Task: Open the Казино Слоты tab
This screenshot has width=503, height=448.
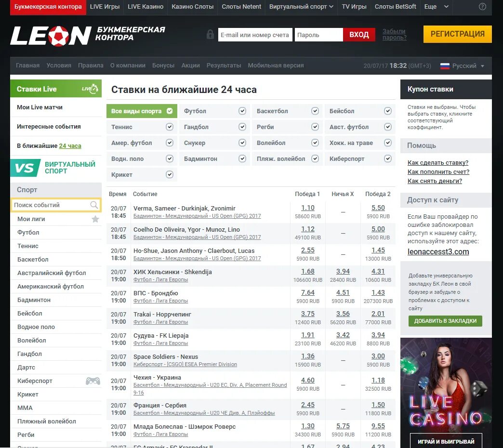Action: click(192, 7)
